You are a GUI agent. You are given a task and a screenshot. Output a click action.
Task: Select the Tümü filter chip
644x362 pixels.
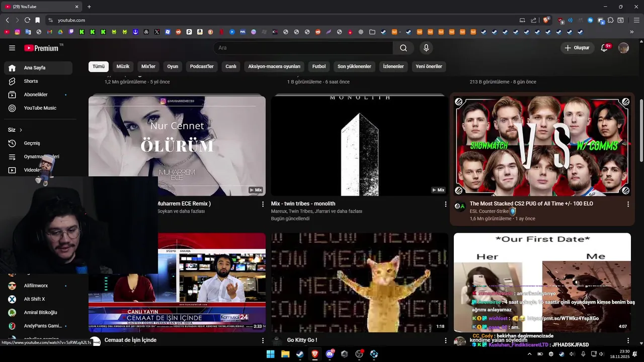pyautogui.click(x=99, y=66)
